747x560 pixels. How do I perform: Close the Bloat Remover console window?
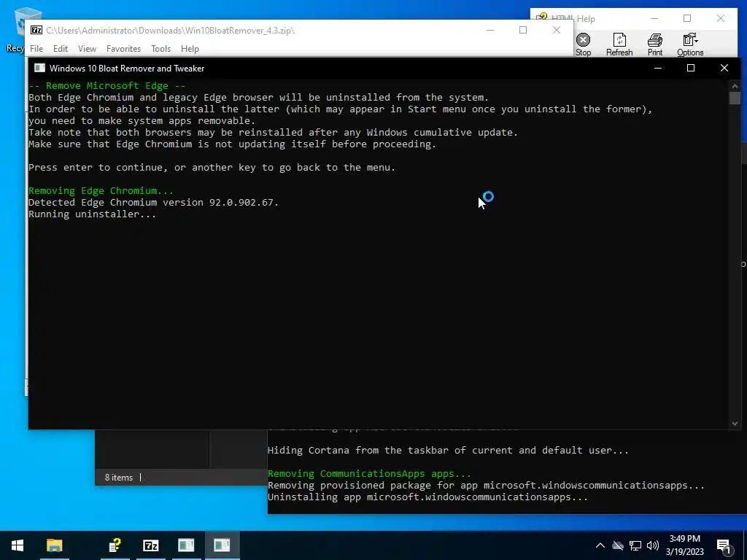(x=724, y=68)
